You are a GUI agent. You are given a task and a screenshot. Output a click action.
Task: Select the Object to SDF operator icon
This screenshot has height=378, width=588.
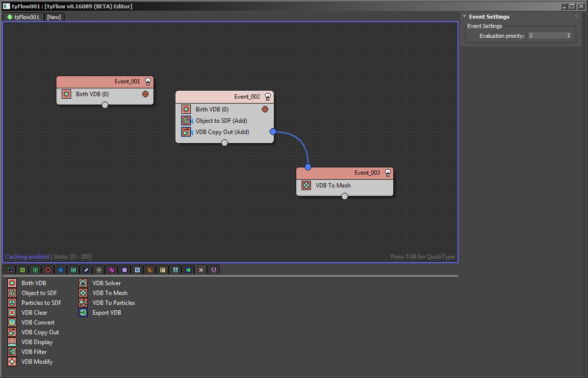pos(12,293)
